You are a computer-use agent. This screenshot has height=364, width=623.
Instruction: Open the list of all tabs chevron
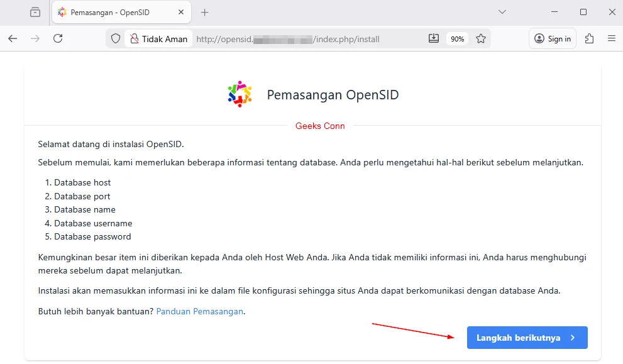pos(502,12)
